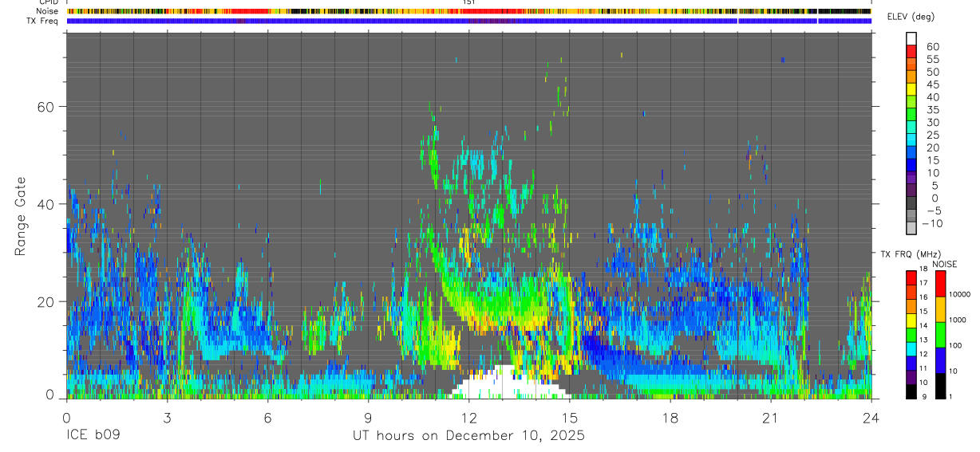The width and height of the screenshot is (980, 452).
Task: Click the multicolored Noise strip above the plot
Action: [x=468, y=11]
